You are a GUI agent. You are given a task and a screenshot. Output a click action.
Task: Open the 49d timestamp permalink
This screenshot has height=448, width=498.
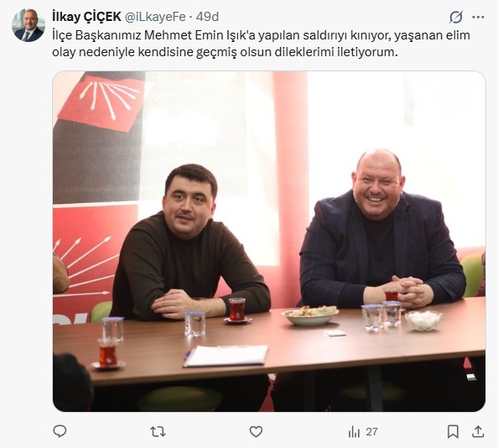[x=207, y=17]
